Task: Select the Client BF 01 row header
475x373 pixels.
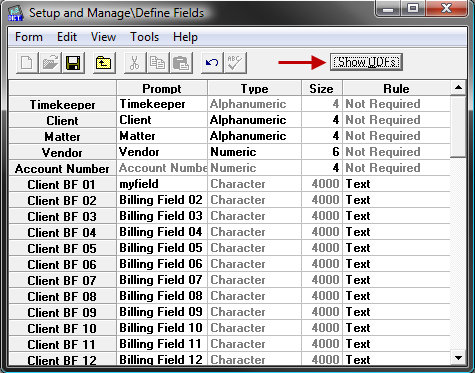Action: click(62, 184)
